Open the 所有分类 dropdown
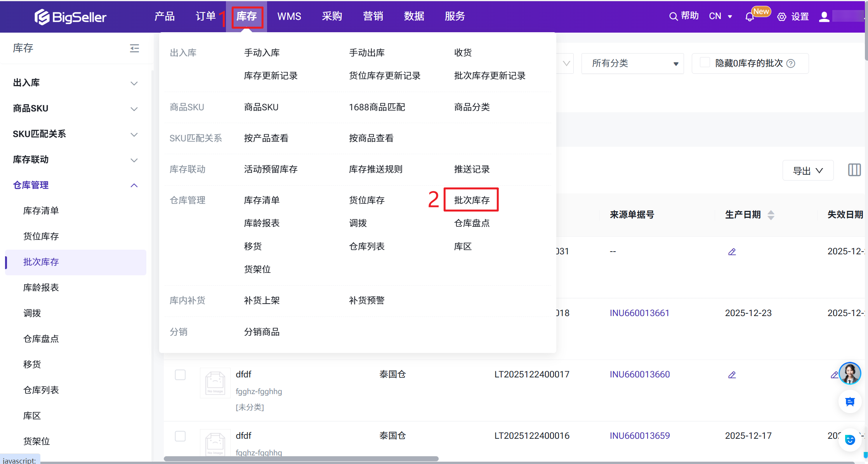 (x=632, y=63)
